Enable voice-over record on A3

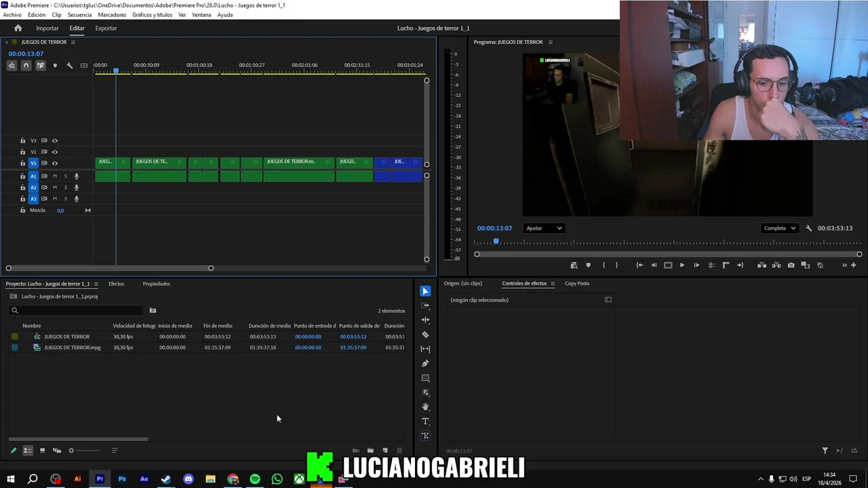pyautogui.click(x=77, y=199)
